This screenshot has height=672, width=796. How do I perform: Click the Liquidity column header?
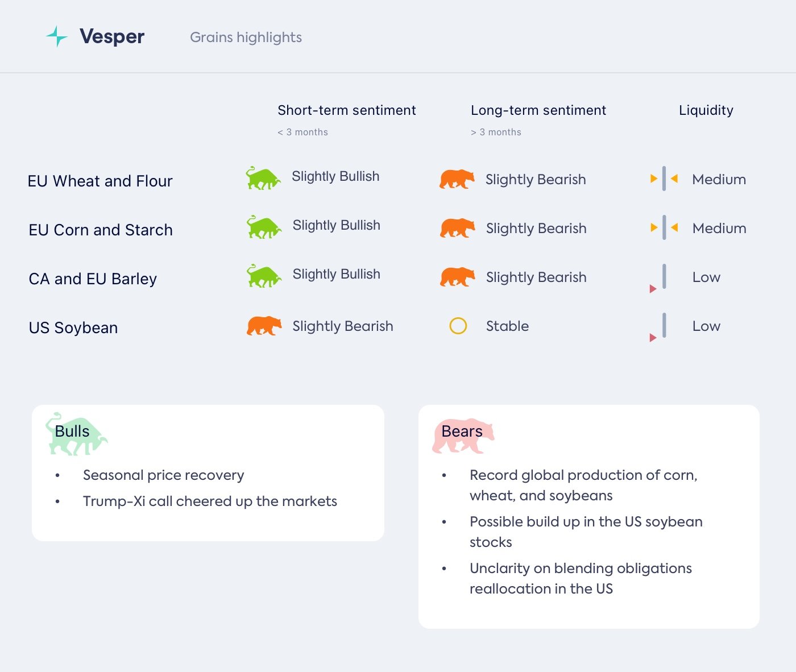(706, 110)
